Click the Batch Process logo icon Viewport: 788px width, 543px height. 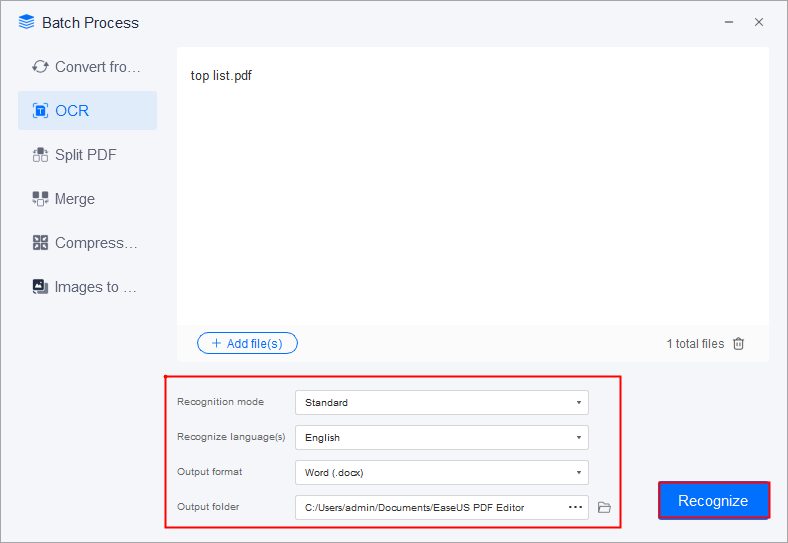[27, 22]
